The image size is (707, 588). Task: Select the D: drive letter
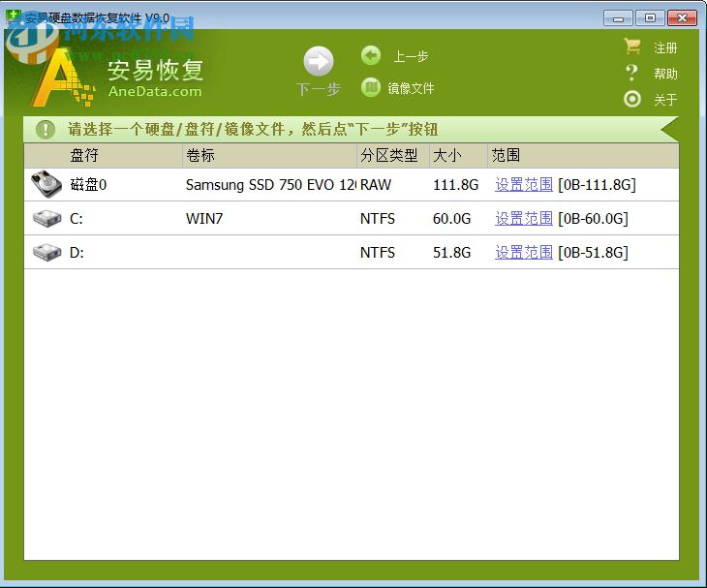pyautogui.click(x=77, y=253)
